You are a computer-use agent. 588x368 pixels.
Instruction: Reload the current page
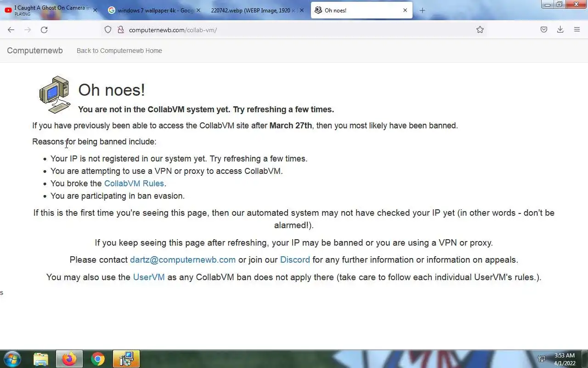click(x=44, y=30)
